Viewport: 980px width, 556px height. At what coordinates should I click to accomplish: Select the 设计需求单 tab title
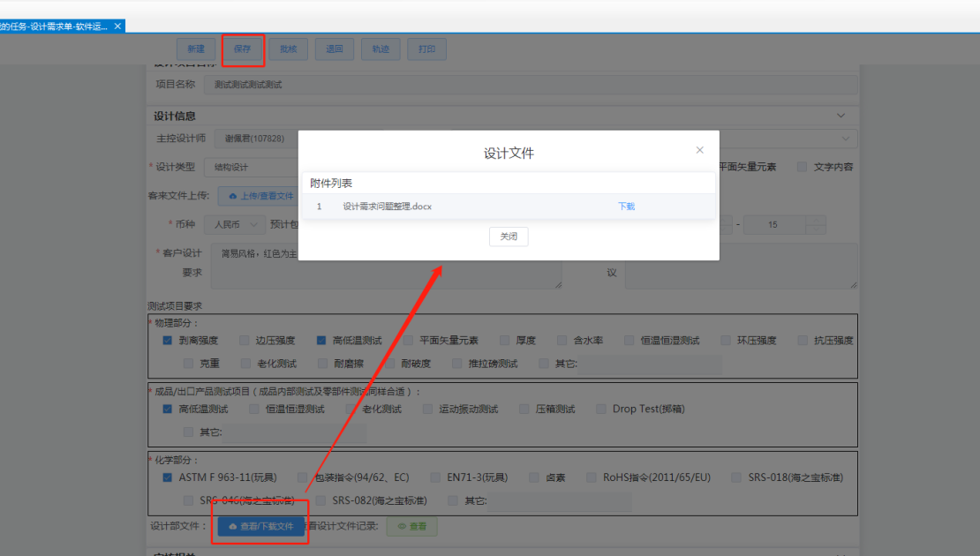coord(54,26)
